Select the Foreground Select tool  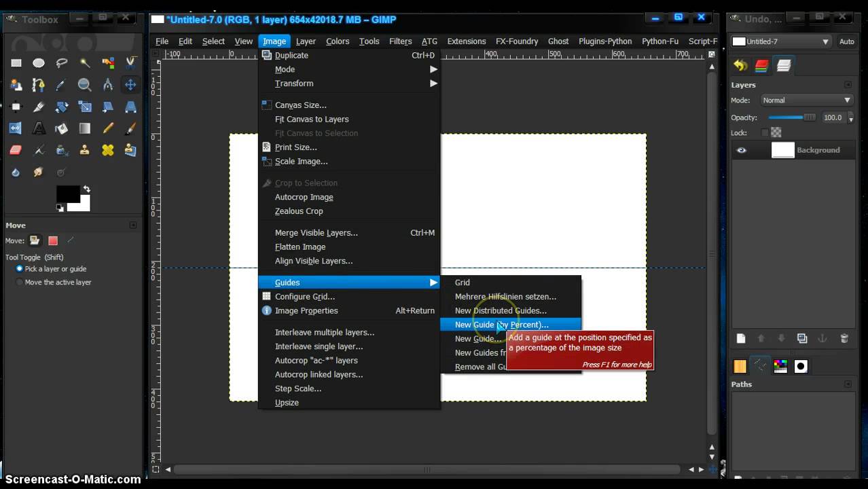pyautogui.click(x=16, y=85)
